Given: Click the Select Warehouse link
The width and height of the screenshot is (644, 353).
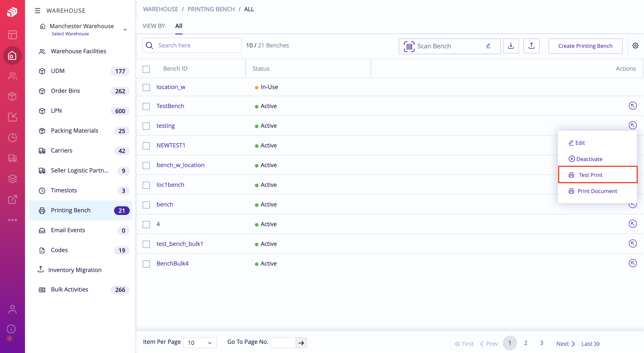Looking at the screenshot, I should click(x=70, y=34).
